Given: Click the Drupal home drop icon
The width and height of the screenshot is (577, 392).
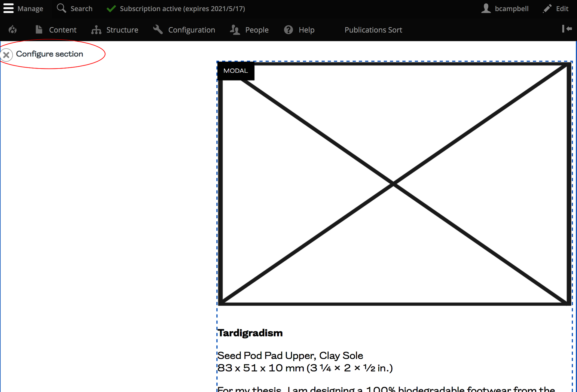Looking at the screenshot, I should (13, 30).
